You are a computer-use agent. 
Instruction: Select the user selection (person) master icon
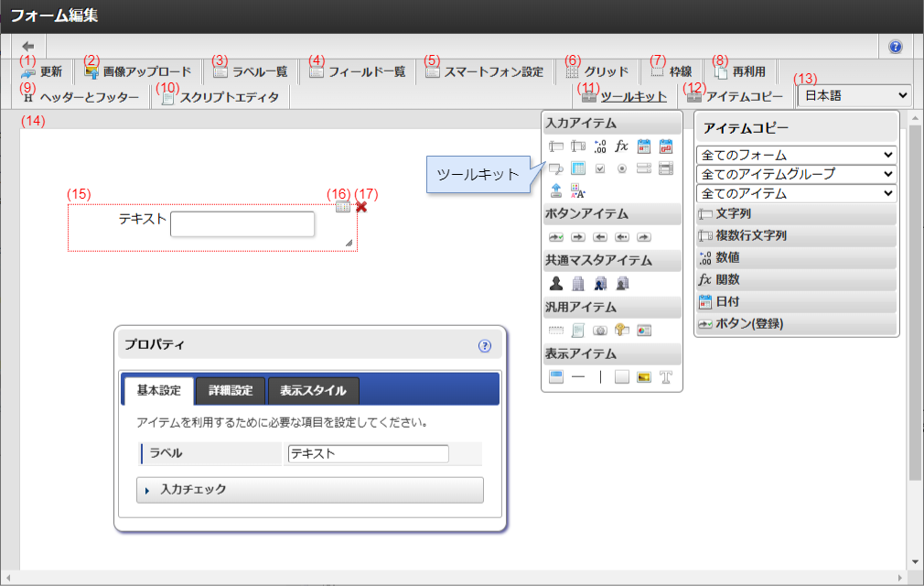555,284
